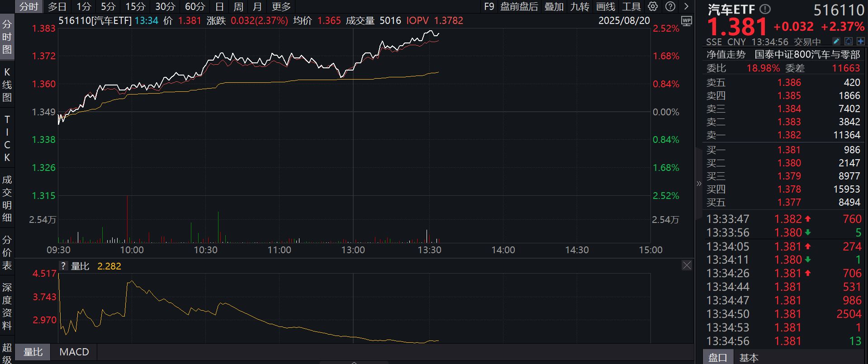868x364 pixels.
Task: Select the 15分 timeframe tab
Action: click(x=135, y=6)
